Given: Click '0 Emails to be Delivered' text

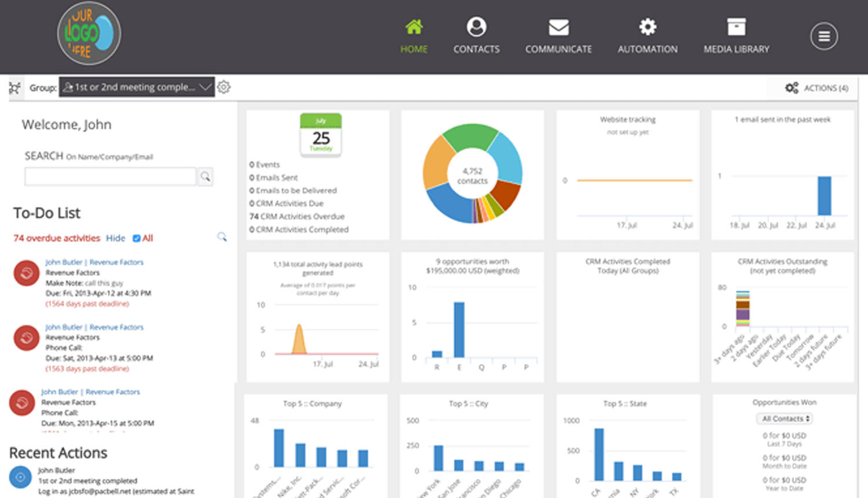Looking at the screenshot, I should (x=293, y=191).
